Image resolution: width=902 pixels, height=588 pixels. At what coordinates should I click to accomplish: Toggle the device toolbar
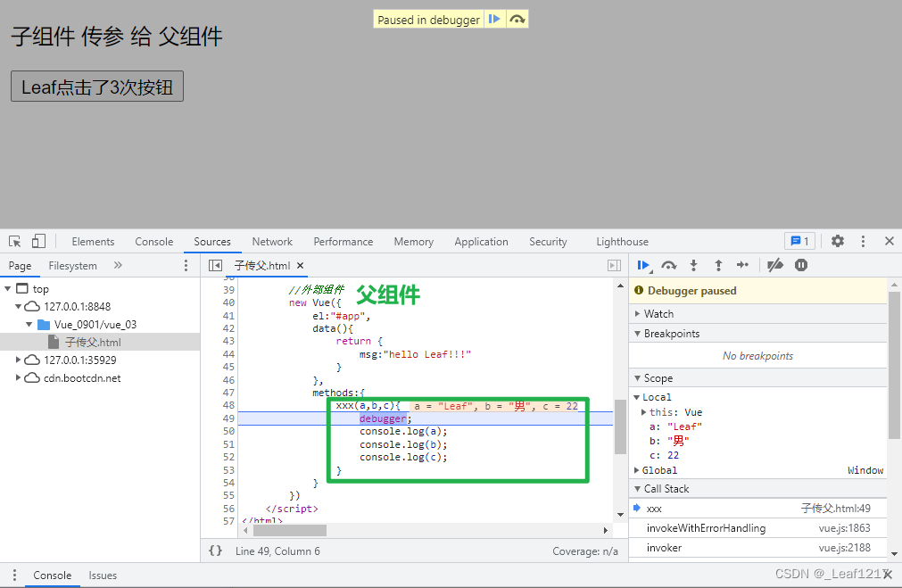click(38, 241)
